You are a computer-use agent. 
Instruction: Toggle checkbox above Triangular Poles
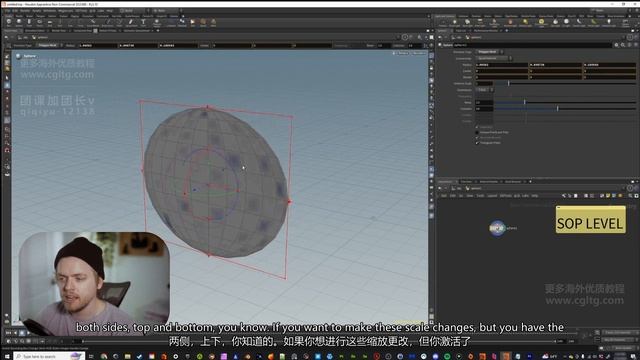pyautogui.click(x=477, y=138)
